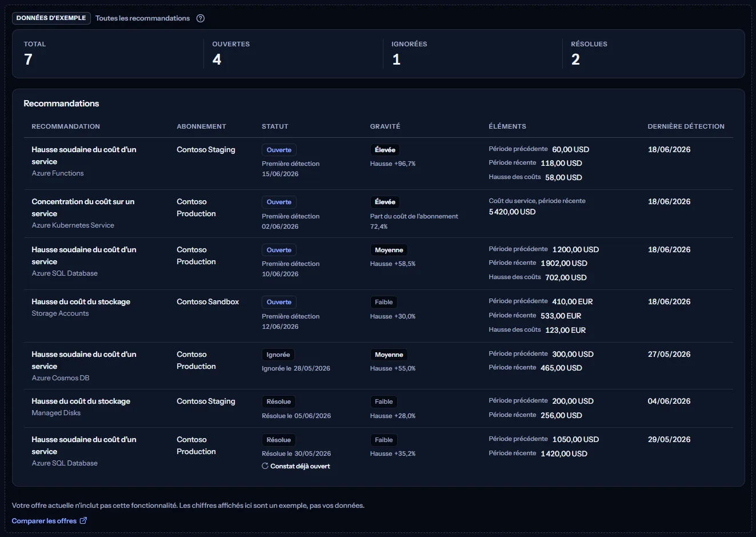Select the 702,00 USD cost increase value

[x=566, y=277]
